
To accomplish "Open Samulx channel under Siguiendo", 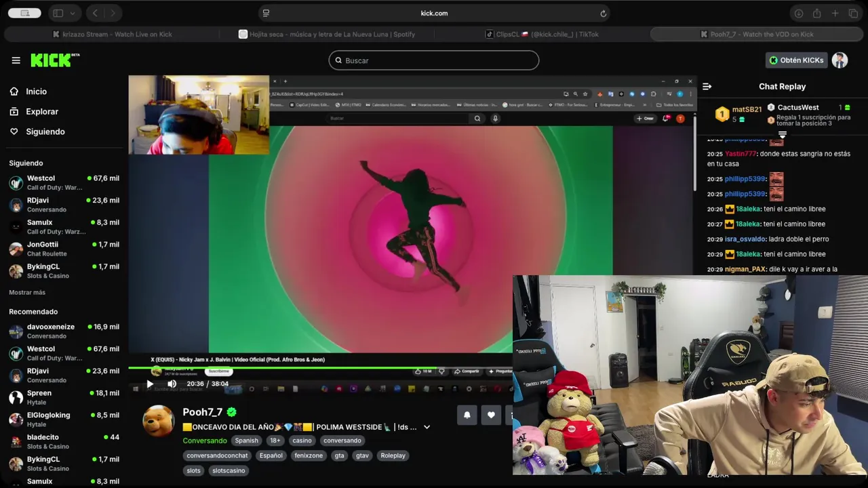I will coord(64,227).
